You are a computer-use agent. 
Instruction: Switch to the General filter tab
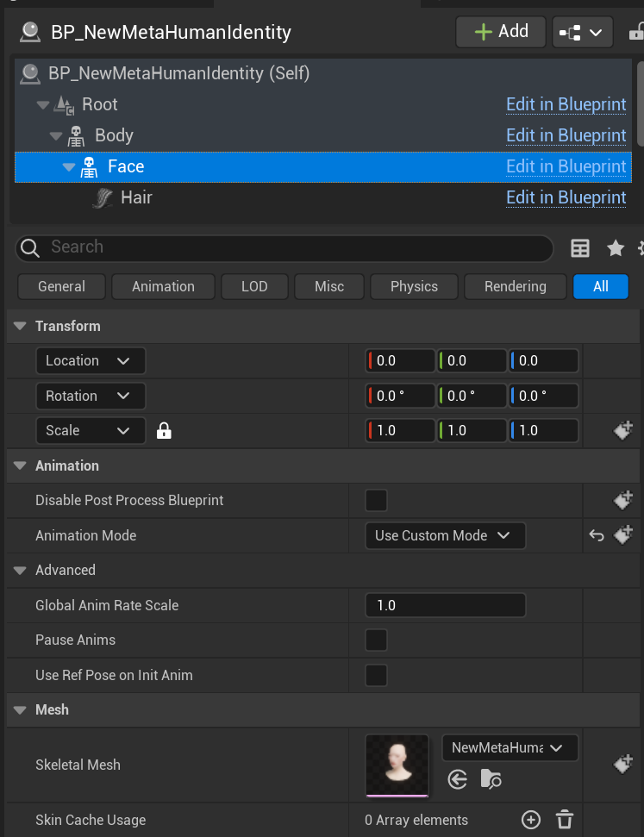pyautogui.click(x=61, y=287)
